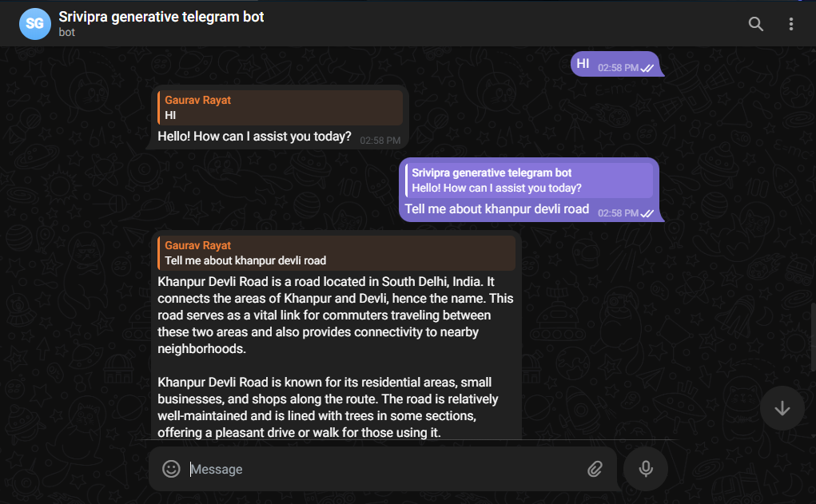The width and height of the screenshot is (816, 504).
Task: Click the paperclip attach file icon
Action: click(595, 469)
